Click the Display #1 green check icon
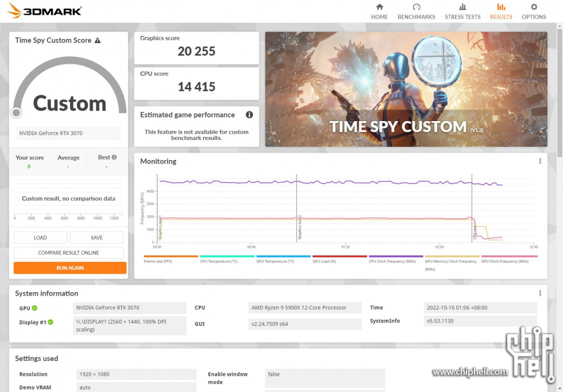 coord(51,322)
